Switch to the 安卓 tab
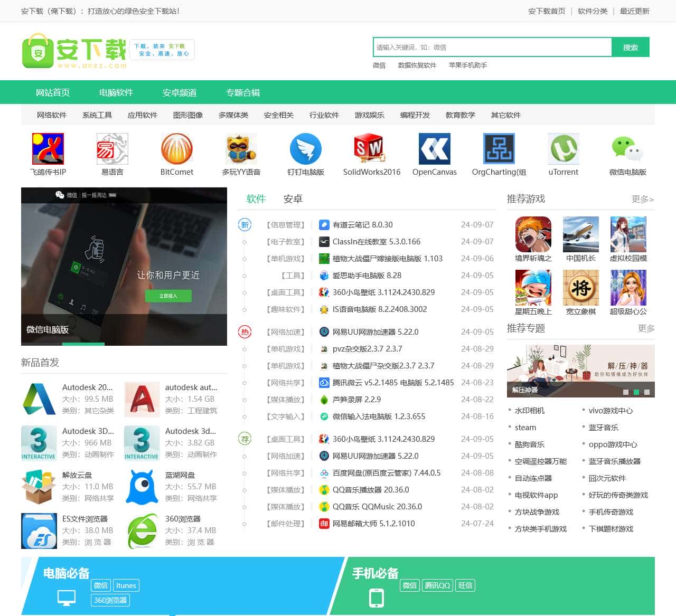The width and height of the screenshot is (676, 616). pyautogui.click(x=293, y=199)
